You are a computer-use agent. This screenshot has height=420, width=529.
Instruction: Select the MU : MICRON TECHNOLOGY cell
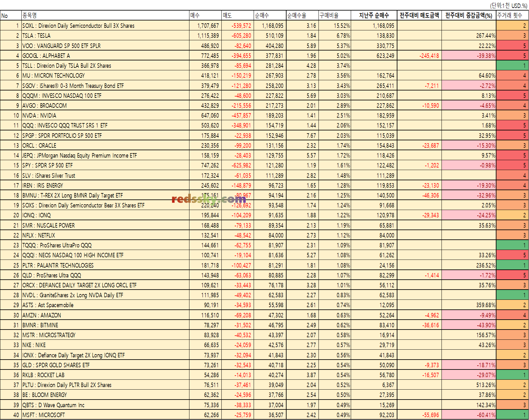pos(105,75)
